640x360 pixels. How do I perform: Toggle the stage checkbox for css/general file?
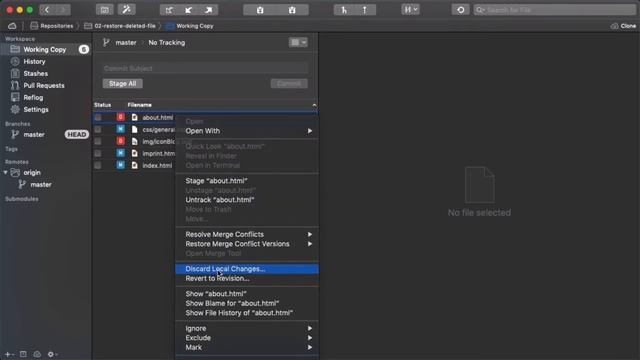(x=98, y=129)
